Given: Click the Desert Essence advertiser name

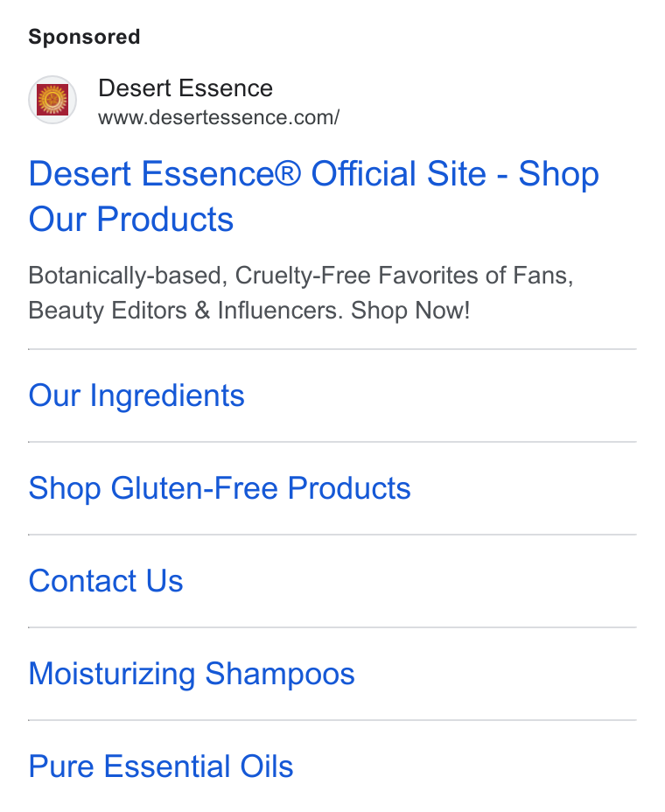Looking at the screenshot, I should 185,88.
